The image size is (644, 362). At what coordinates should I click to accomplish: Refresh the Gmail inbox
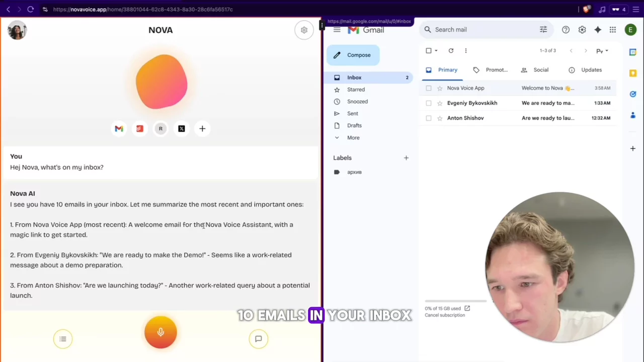pos(451,51)
